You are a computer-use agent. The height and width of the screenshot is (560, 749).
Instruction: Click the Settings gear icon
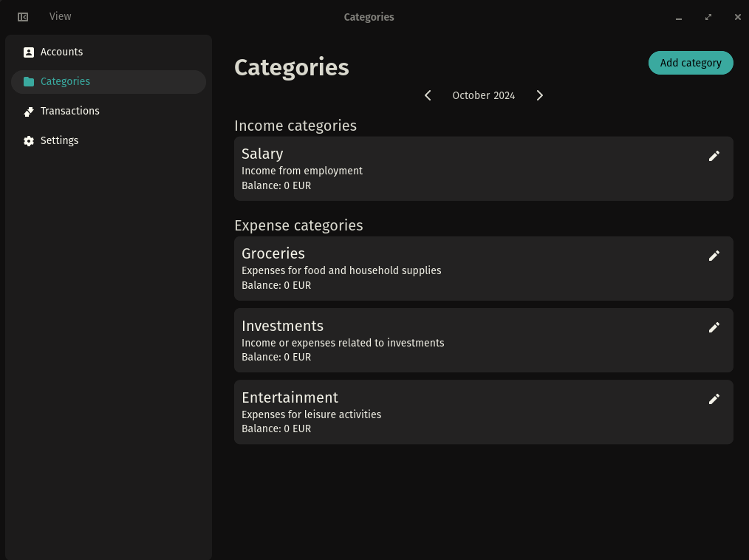click(x=29, y=141)
